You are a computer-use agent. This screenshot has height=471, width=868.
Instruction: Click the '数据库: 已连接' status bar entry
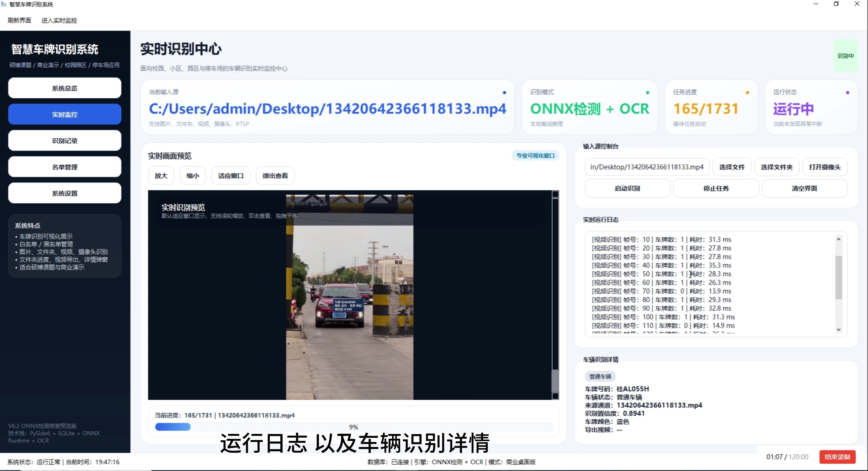click(x=388, y=462)
